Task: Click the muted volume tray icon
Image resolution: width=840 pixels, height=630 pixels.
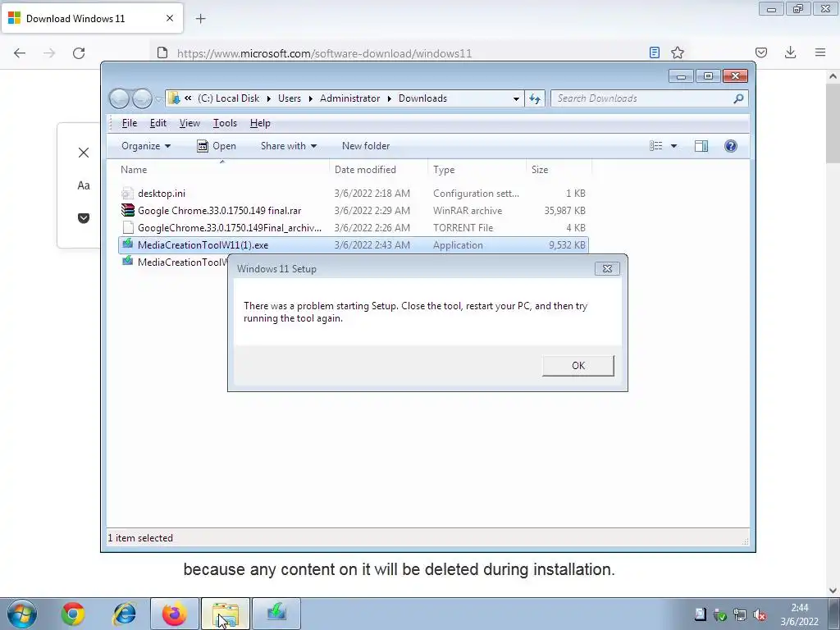Action: (759, 615)
